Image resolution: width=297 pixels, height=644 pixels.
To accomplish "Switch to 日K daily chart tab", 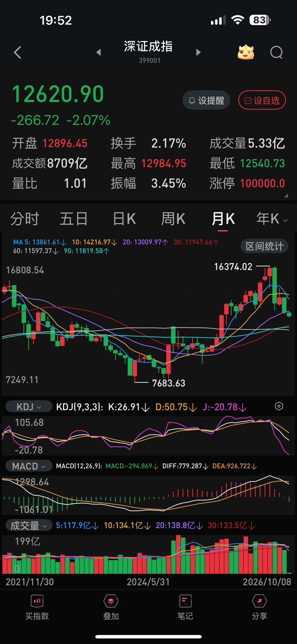I will click(x=124, y=219).
